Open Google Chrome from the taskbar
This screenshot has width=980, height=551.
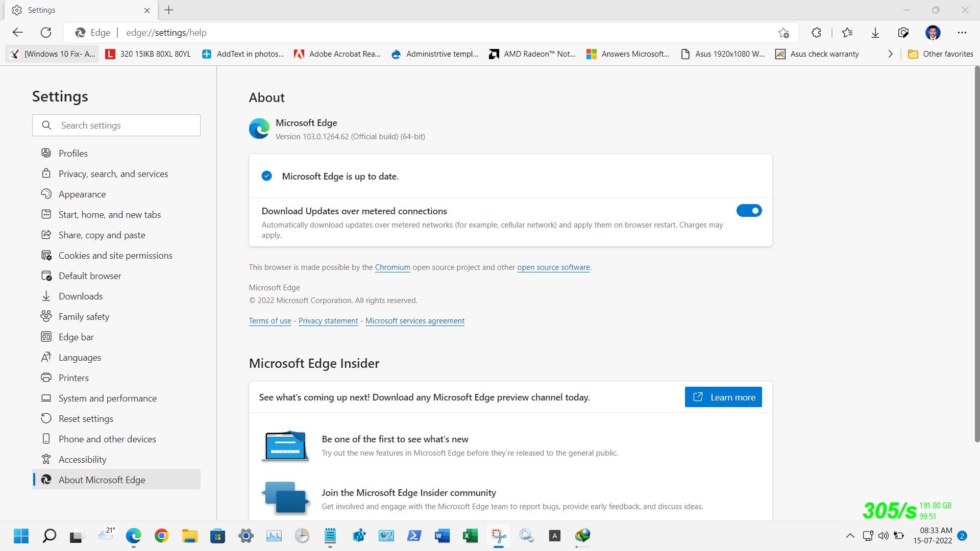pos(161,536)
